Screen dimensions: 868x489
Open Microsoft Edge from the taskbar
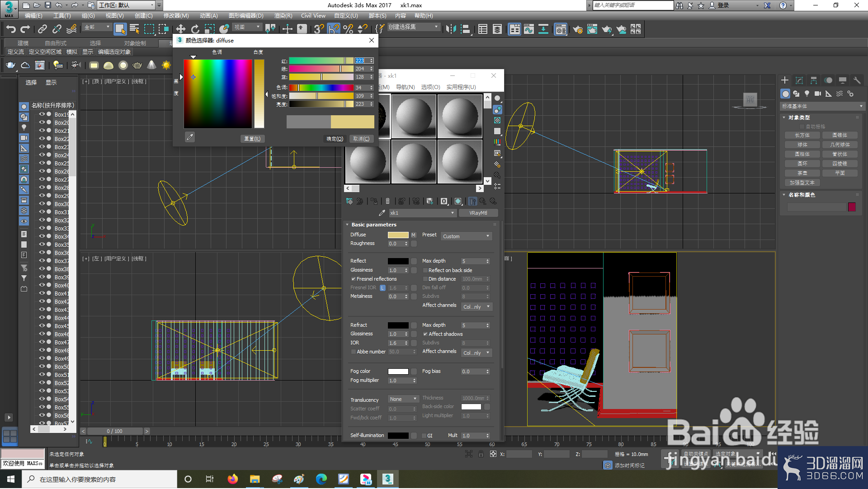tap(321, 480)
